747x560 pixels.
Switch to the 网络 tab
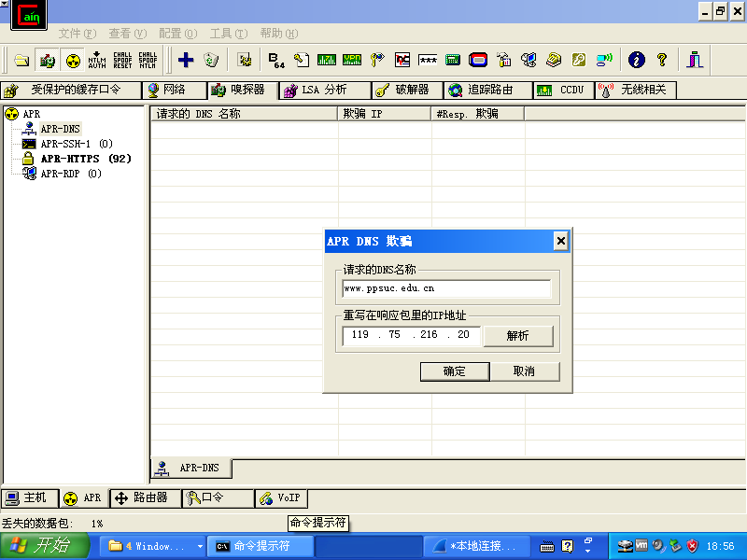click(x=175, y=90)
